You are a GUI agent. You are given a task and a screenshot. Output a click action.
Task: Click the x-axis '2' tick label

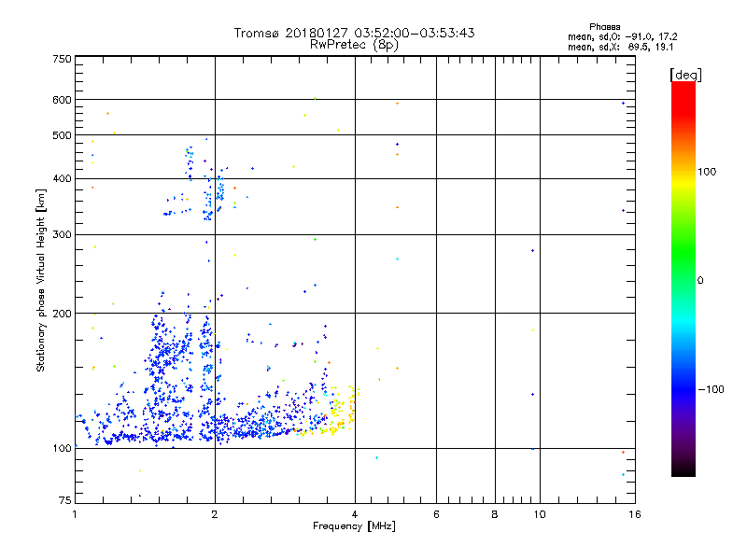pyautogui.click(x=215, y=514)
